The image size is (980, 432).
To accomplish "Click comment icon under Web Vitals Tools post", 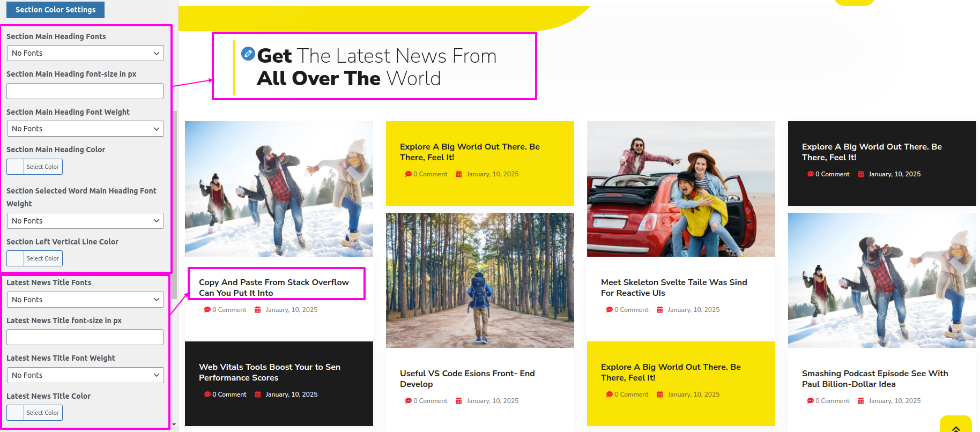I will tap(207, 394).
